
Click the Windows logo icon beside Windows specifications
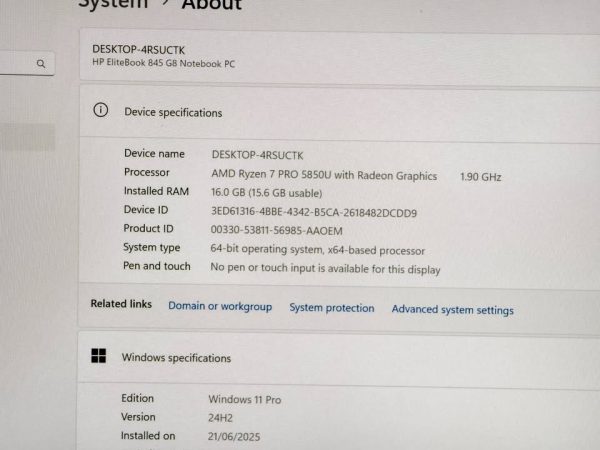click(99, 355)
